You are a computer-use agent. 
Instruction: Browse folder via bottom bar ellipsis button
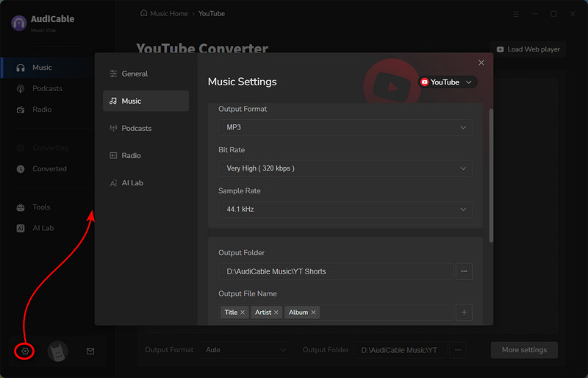[457, 350]
